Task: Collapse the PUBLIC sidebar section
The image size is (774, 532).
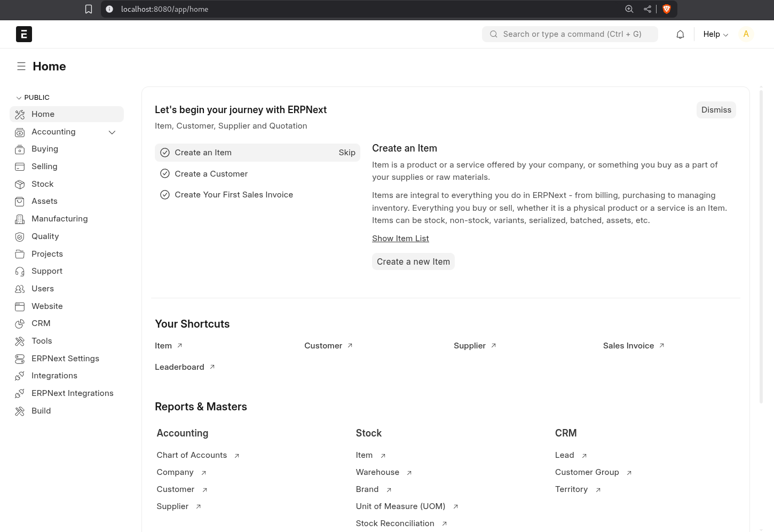Action: pyautogui.click(x=33, y=98)
